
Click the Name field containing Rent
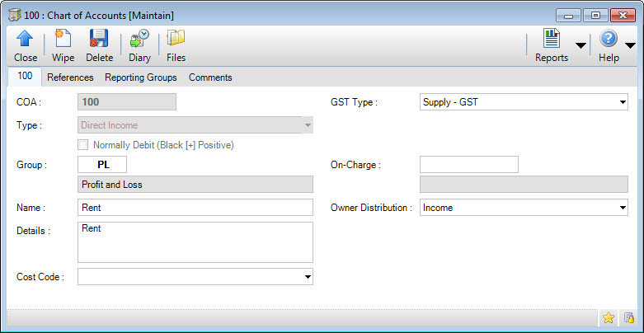click(195, 208)
